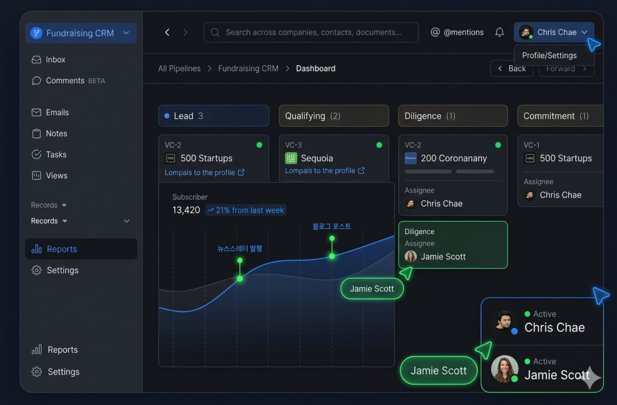The width and height of the screenshot is (617, 405).
Task: Click the search input field
Action: [x=312, y=32]
